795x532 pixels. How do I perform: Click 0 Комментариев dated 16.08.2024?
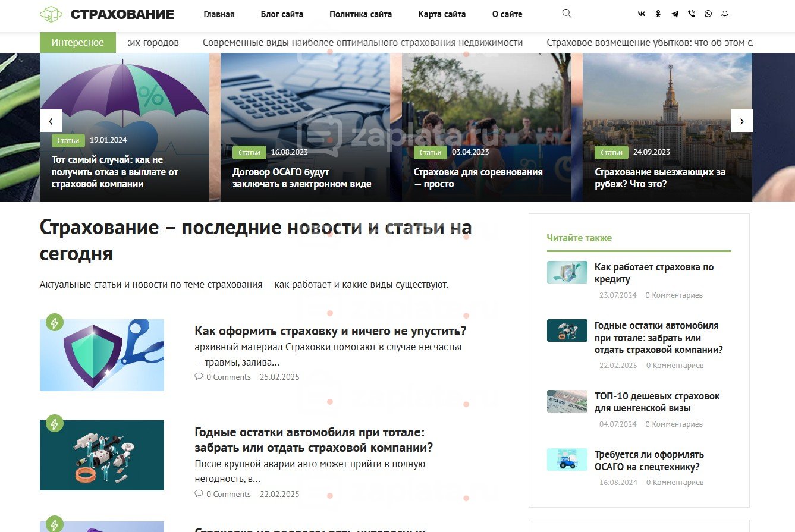click(x=675, y=483)
